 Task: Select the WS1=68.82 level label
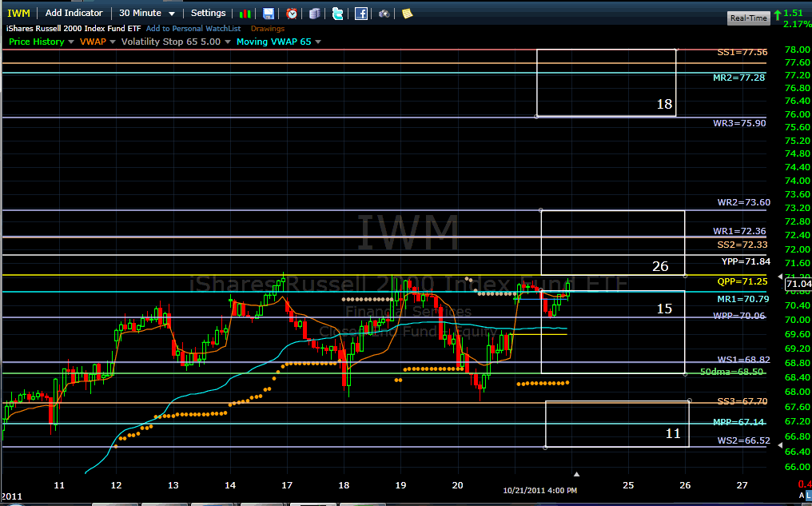point(743,360)
